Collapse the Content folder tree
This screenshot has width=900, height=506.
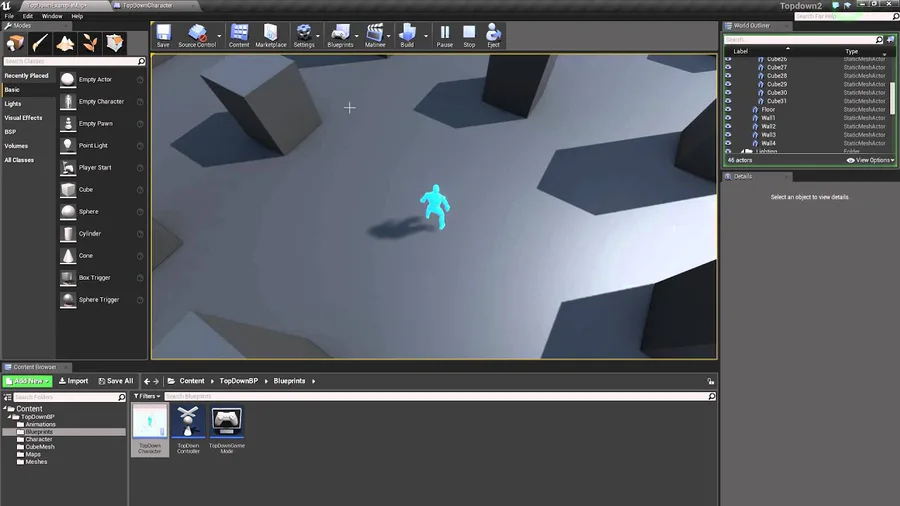tap(5, 408)
